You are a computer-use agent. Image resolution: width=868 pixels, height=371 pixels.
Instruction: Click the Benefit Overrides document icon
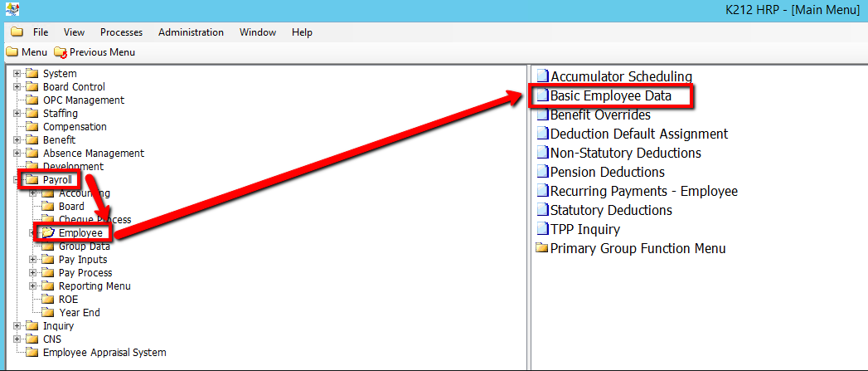(542, 115)
